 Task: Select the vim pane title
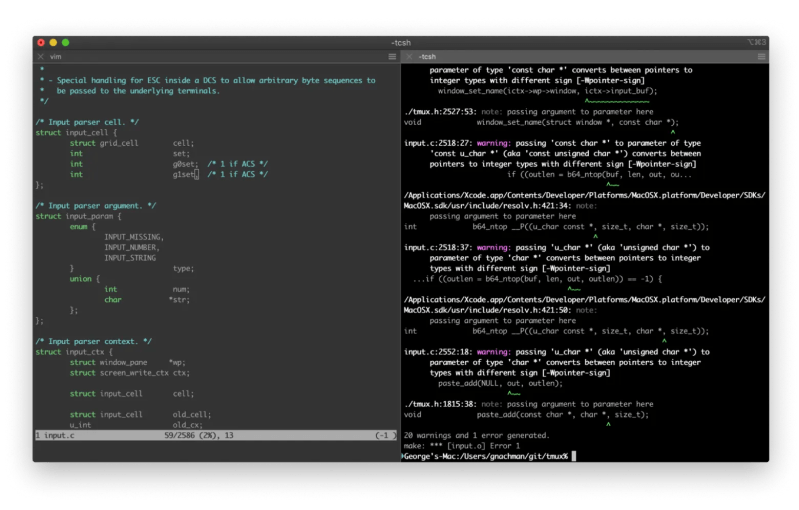[56, 57]
